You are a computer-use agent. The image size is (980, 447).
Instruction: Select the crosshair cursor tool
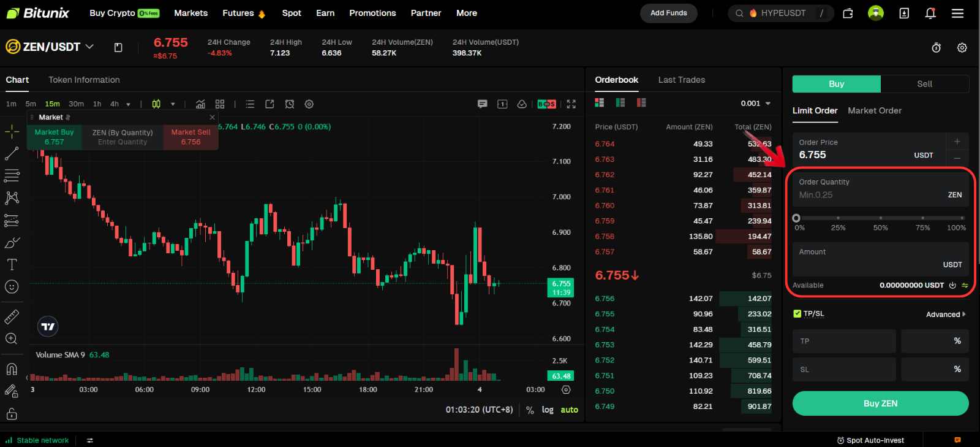[12, 131]
